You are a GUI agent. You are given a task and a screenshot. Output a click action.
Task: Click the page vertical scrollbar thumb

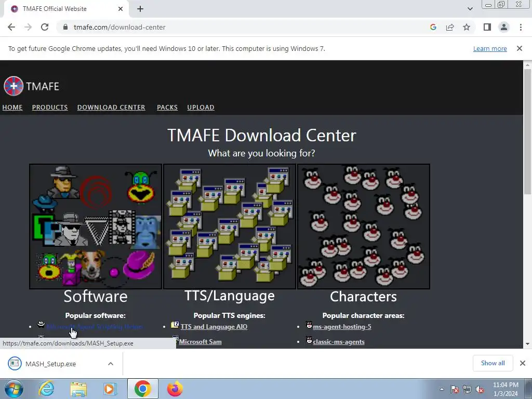tap(527, 131)
